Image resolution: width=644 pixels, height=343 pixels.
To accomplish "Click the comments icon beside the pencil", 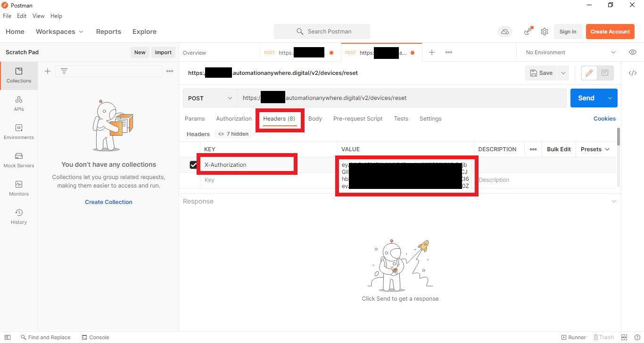I will (605, 73).
